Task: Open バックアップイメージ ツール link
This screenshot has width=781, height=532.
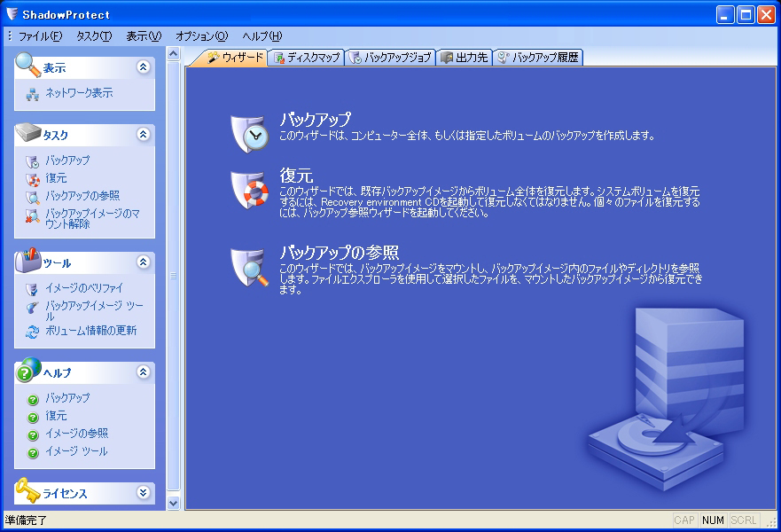Action: coord(94,311)
